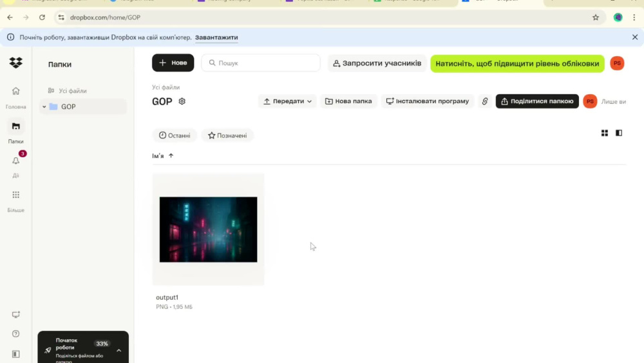The image size is (644, 363).
Task: Go to Головна home icon
Action: coord(15,91)
